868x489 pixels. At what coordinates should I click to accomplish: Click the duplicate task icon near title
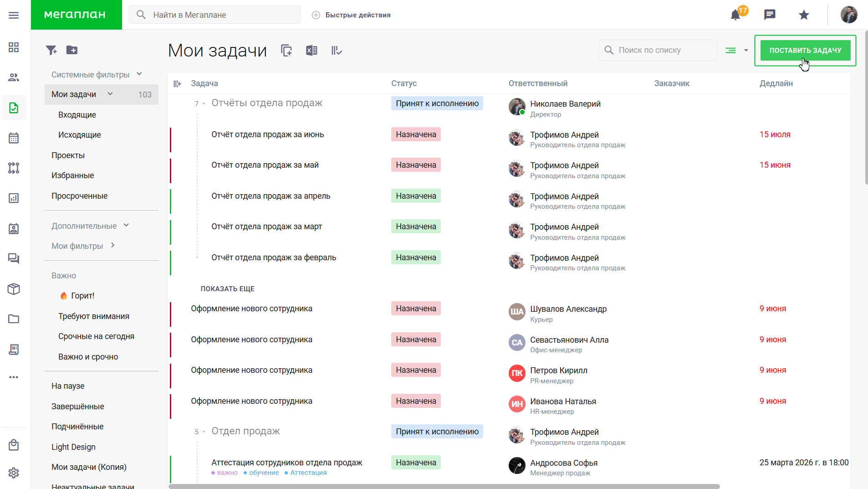[286, 51]
